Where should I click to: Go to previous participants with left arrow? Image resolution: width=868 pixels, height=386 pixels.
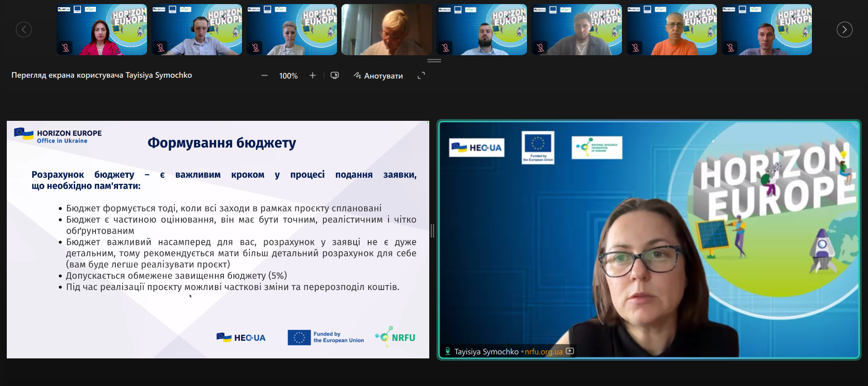pyautogui.click(x=24, y=30)
